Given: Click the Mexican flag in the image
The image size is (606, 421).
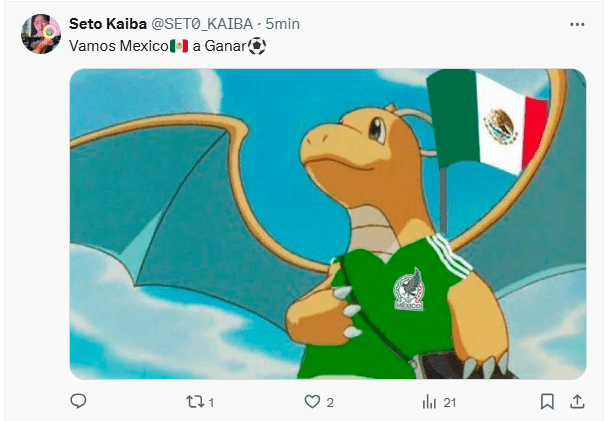Looking at the screenshot, I should pyautogui.click(x=488, y=122).
